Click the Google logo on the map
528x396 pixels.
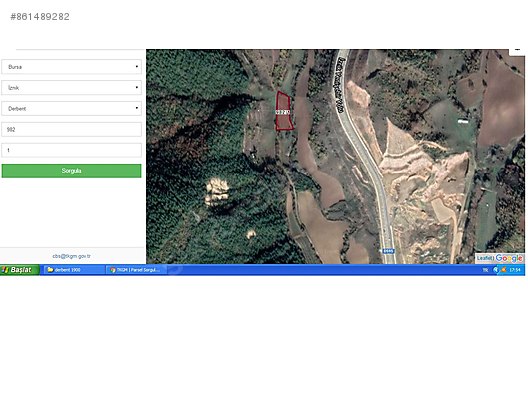509,258
